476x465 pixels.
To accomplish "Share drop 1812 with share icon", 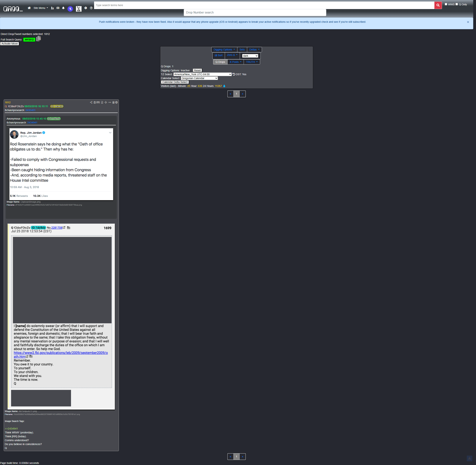I will (x=91, y=102).
